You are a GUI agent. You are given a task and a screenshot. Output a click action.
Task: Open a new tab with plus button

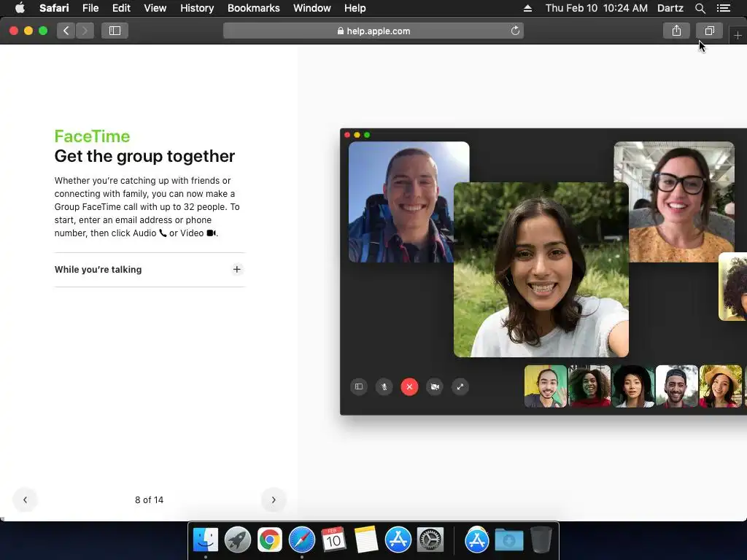click(738, 35)
